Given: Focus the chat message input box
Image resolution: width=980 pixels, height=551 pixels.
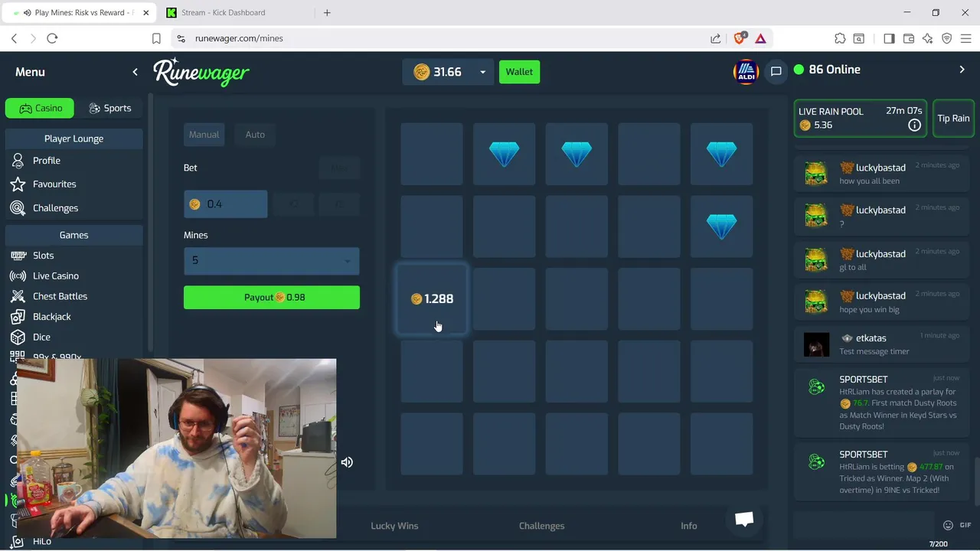Looking at the screenshot, I should [863, 525].
